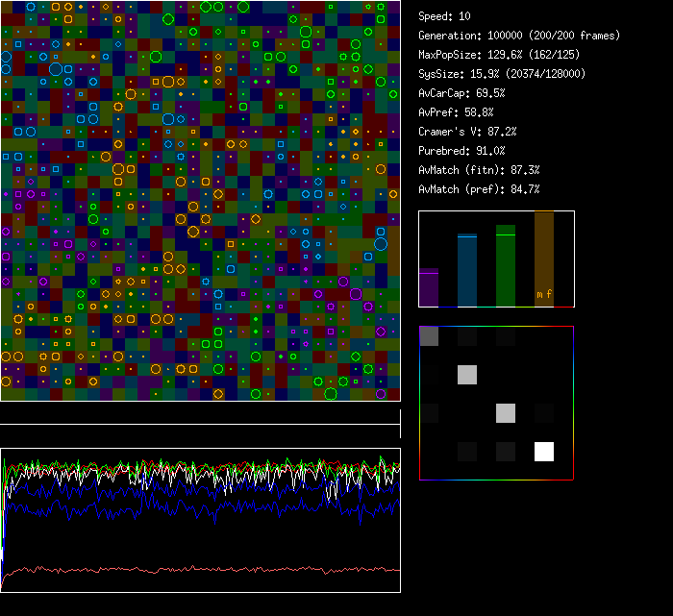
Task: Click the Cramer's V statistic
Action: click(x=467, y=132)
